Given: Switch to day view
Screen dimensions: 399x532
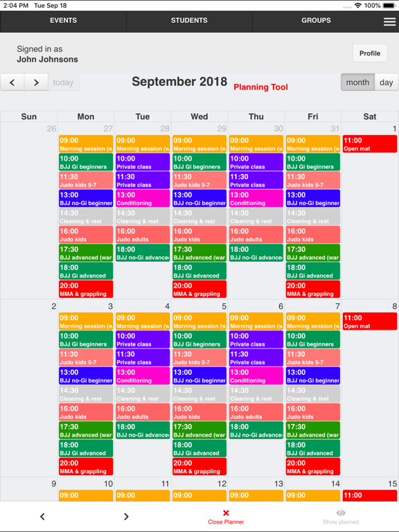Looking at the screenshot, I should tap(387, 82).
